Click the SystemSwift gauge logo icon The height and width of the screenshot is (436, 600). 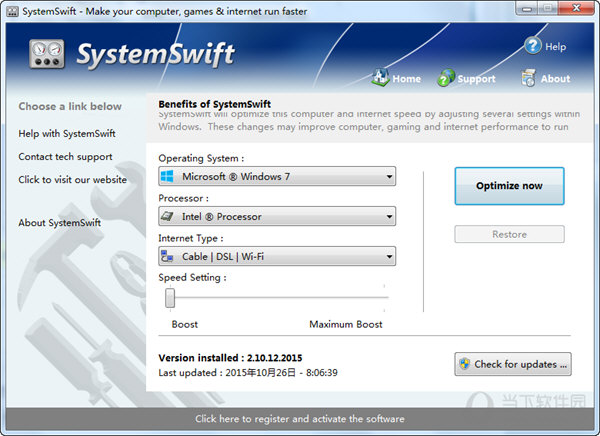point(47,54)
